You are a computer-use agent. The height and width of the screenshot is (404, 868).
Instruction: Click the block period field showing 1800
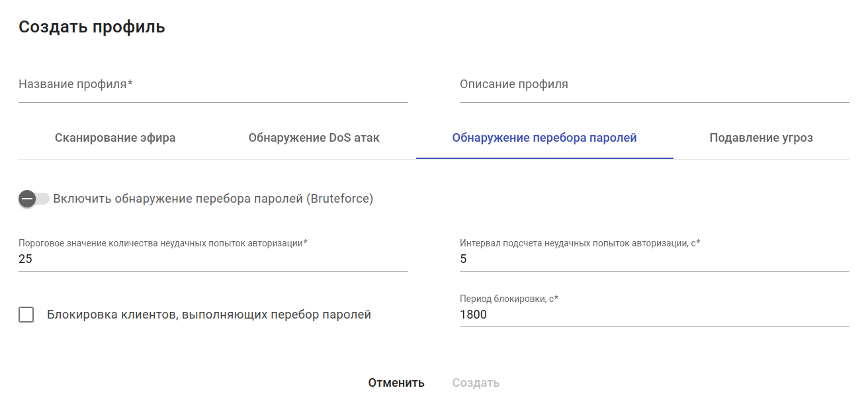click(x=654, y=315)
